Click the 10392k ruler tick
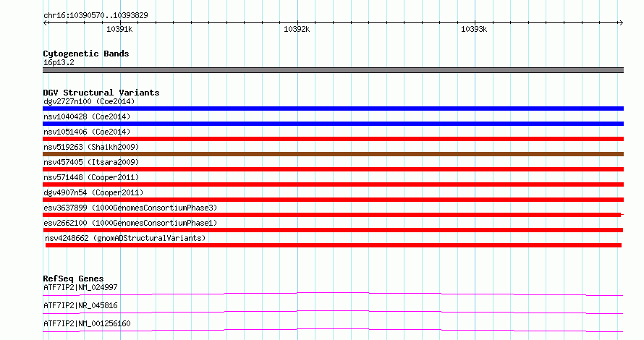Screen dimensions: 644x340 (297, 29)
